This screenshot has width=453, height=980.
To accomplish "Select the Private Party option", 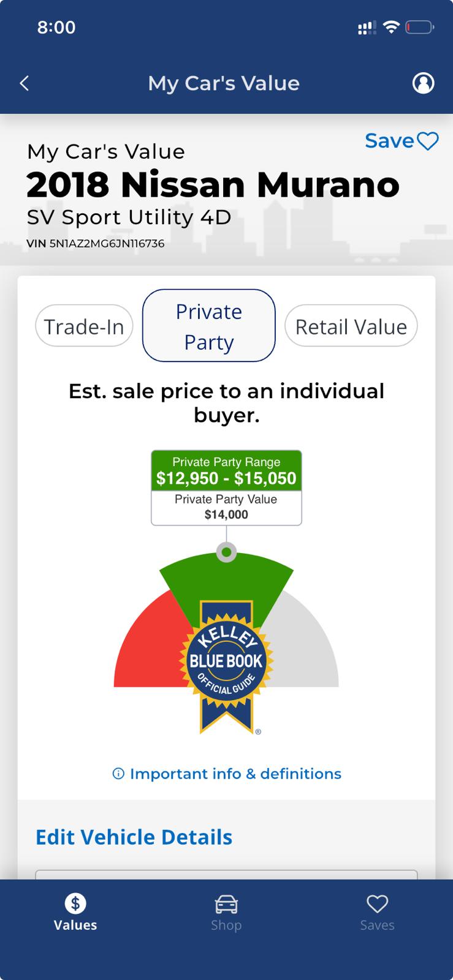I will (x=209, y=326).
